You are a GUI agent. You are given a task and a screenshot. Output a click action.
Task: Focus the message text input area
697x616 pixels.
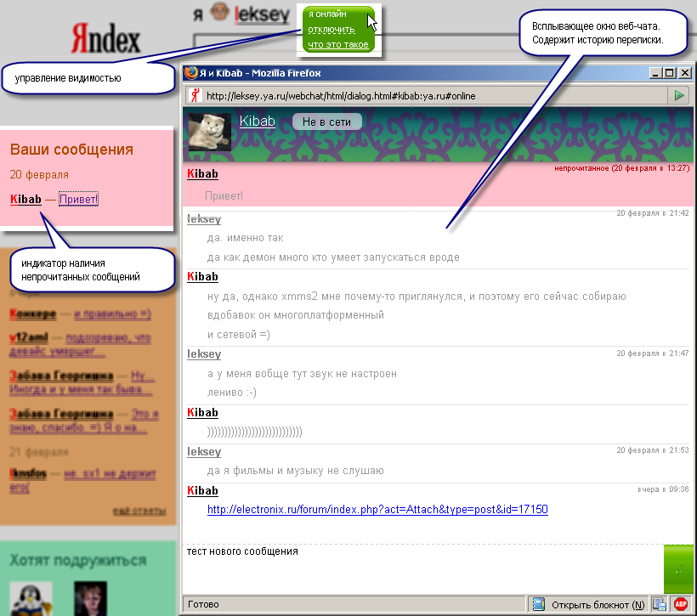(421, 568)
